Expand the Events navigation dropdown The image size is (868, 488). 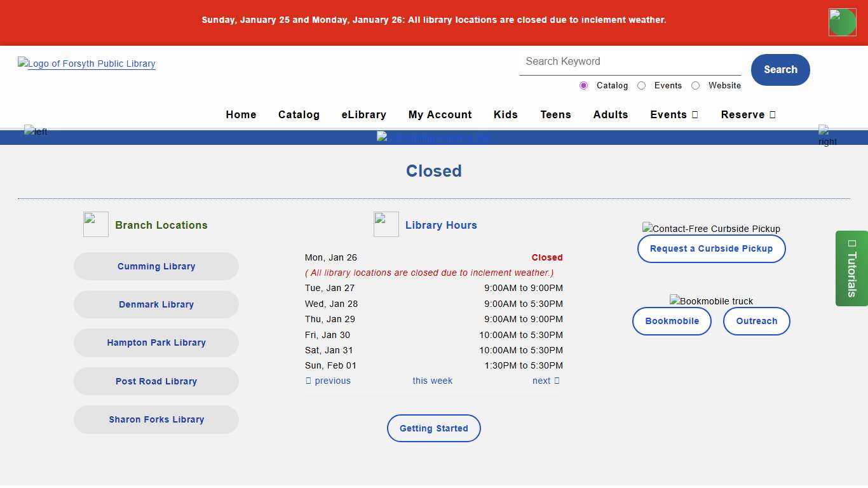[674, 115]
